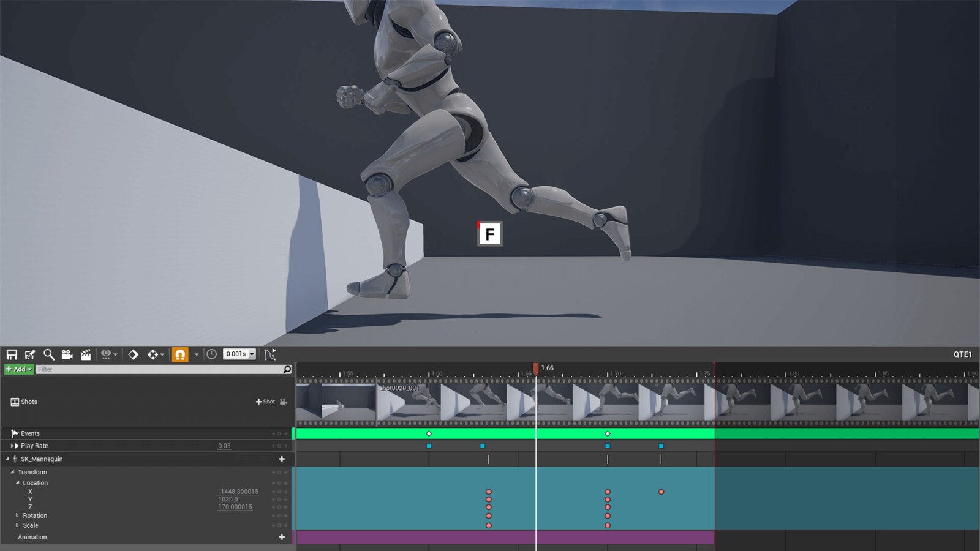This screenshot has height=551, width=980.
Task: Open the snapping options dropdown arrow
Action: click(196, 354)
